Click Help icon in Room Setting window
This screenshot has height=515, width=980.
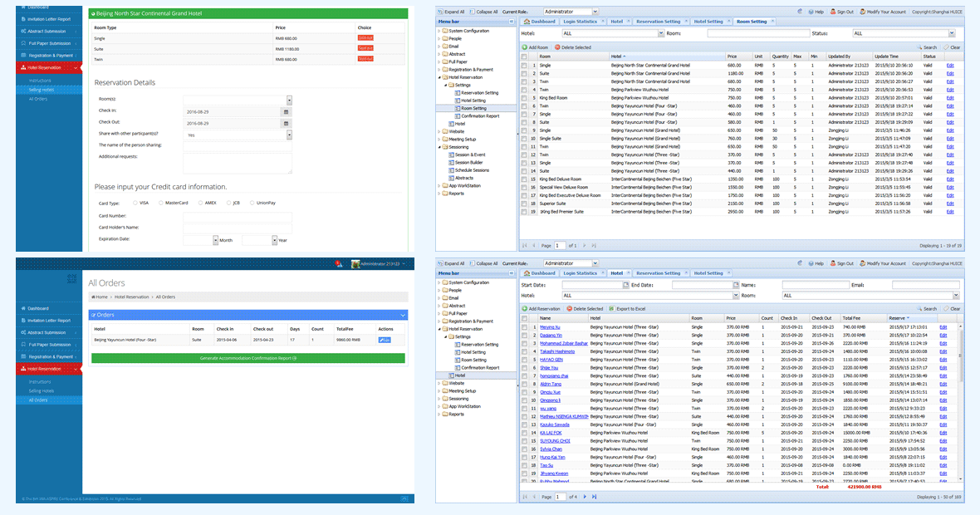811,12
